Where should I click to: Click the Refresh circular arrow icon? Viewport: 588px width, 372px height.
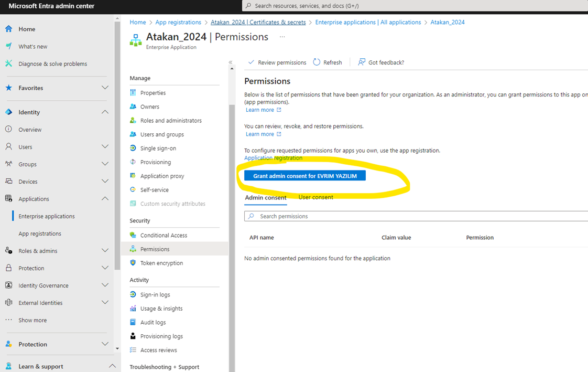[317, 62]
